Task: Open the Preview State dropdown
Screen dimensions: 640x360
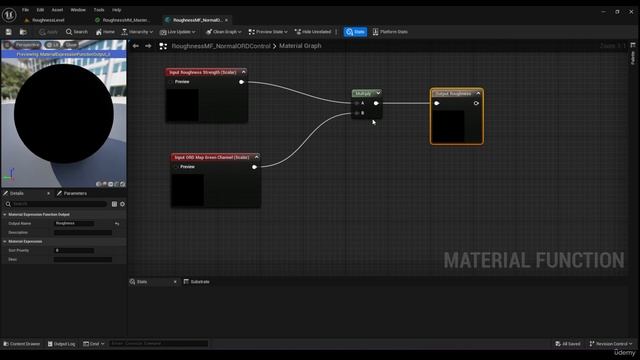Action: 268,32
